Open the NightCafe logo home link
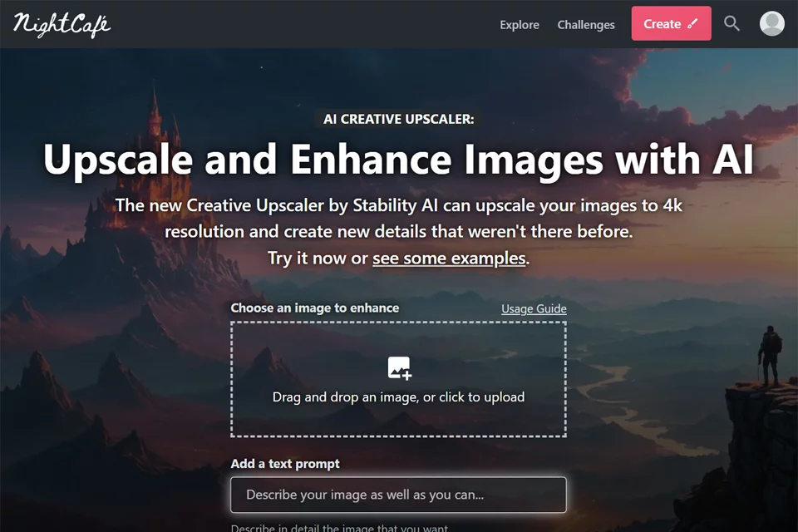 62,24
